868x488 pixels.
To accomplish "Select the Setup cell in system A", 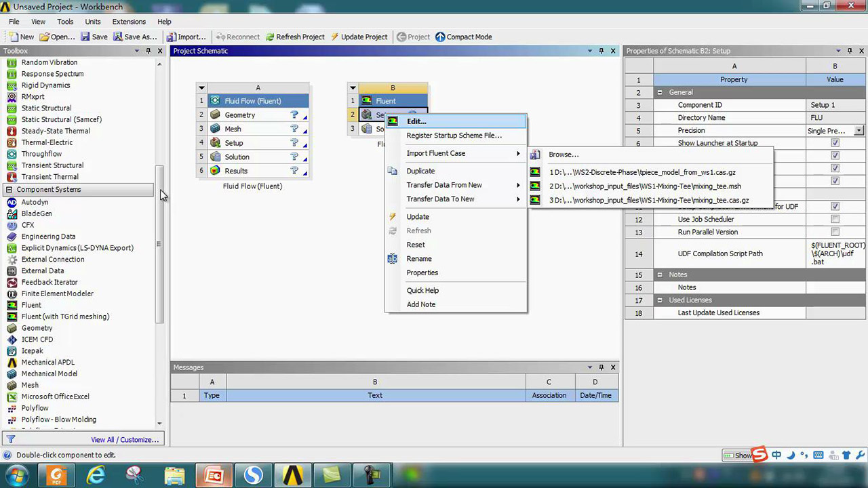I will [x=258, y=143].
